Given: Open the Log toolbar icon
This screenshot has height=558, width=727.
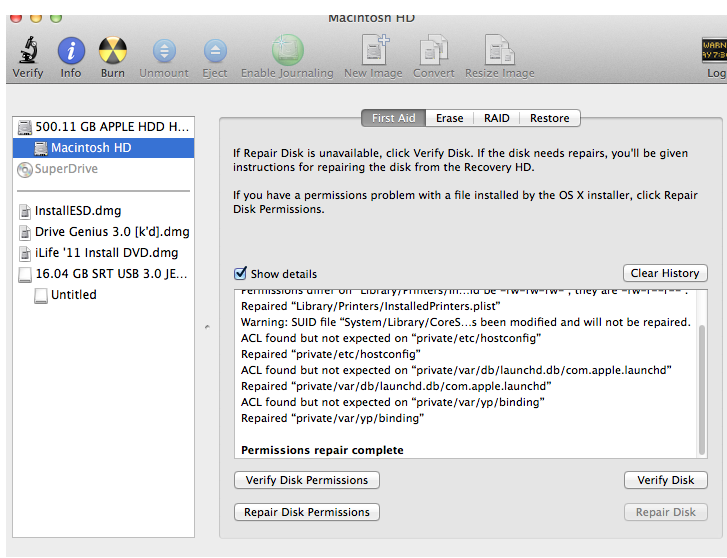Looking at the screenshot, I should 714,50.
